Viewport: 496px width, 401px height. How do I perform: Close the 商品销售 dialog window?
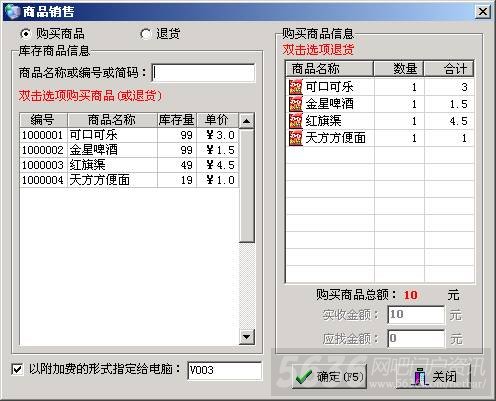point(482,12)
